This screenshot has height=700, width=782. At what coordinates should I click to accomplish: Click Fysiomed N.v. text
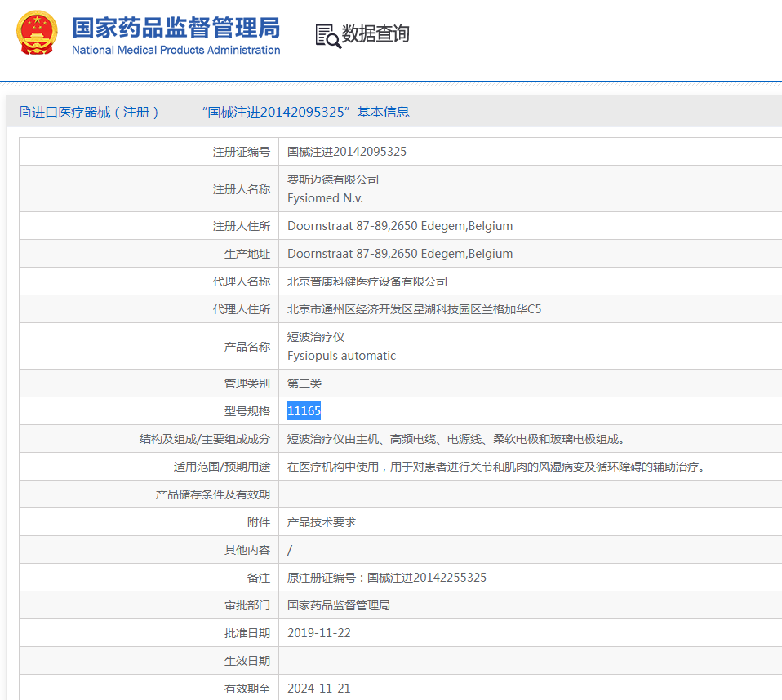pos(325,198)
